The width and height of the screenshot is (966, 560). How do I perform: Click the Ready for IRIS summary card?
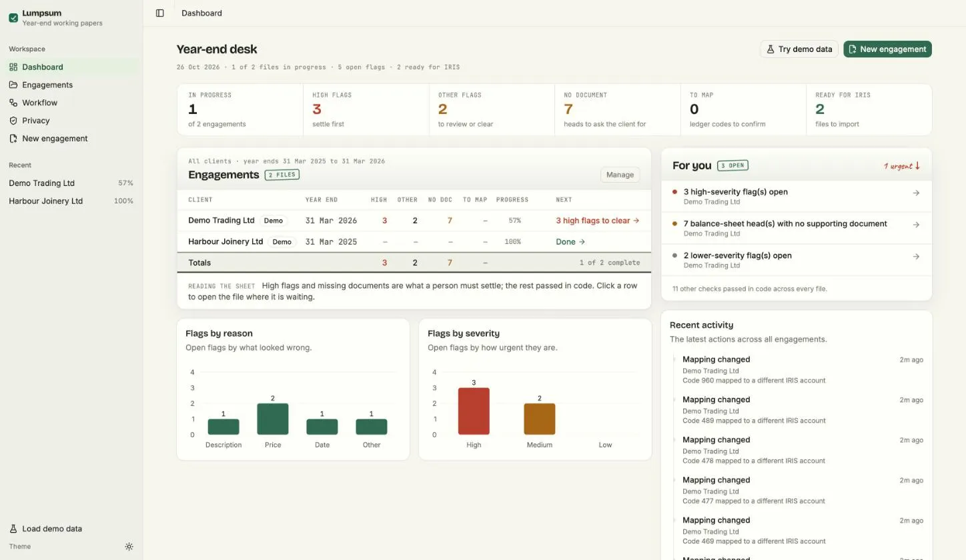click(869, 110)
